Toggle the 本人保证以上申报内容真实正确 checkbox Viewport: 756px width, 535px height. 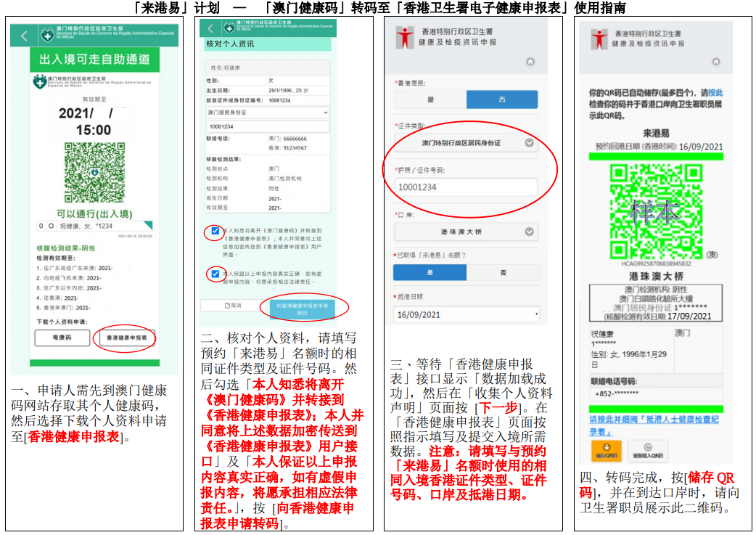(215, 274)
